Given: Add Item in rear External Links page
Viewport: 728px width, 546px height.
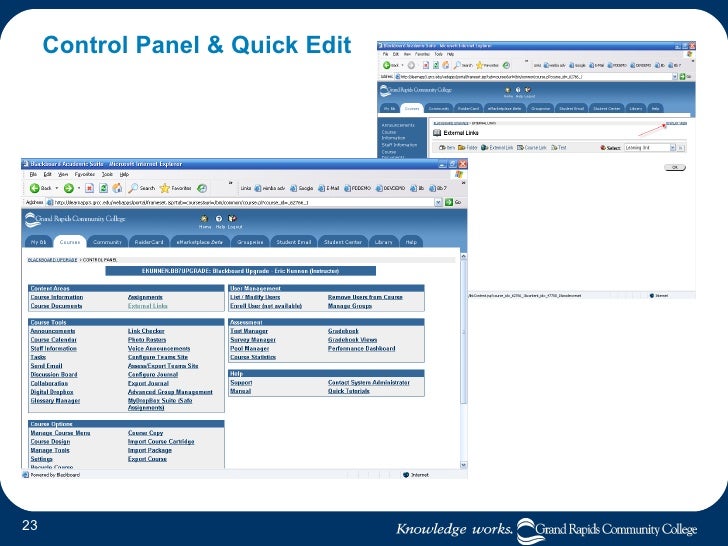Looking at the screenshot, I should [x=447, y=148].
